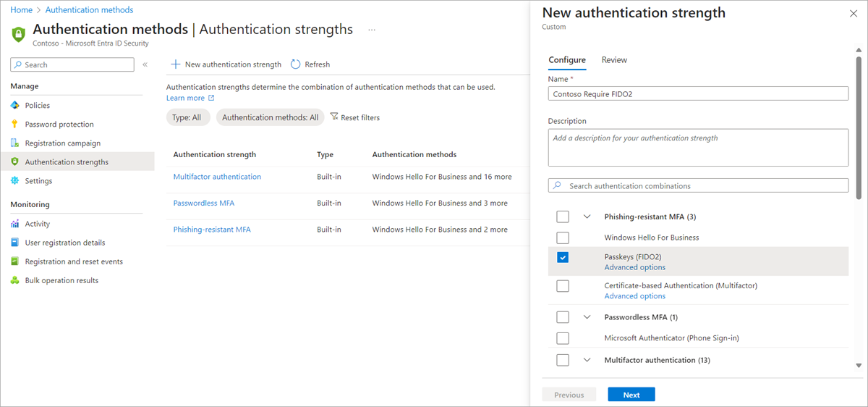
Task: Click the panel scrollbar down arrow
Action: [859, 366]
